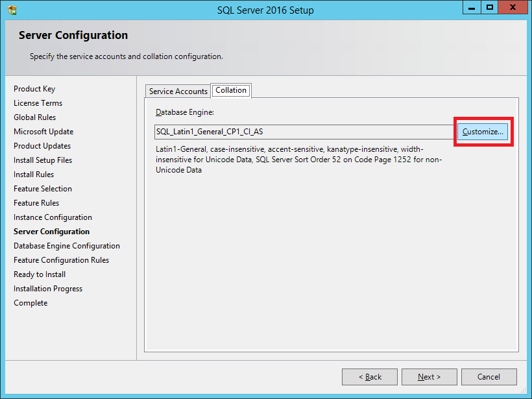
Task: Click the bold Server Configuration step
Action: 51,232
